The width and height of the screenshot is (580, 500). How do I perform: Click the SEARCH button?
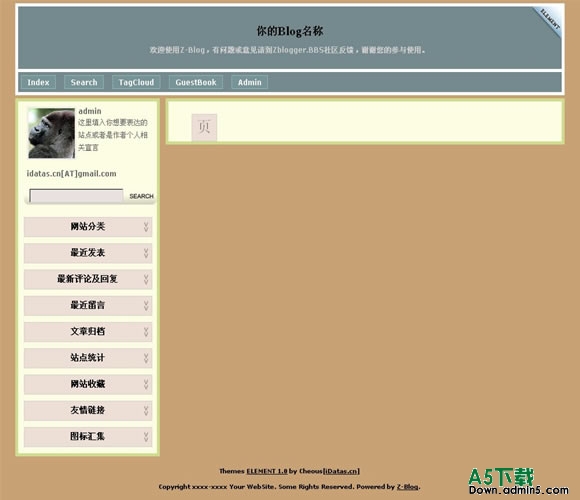(x=141, y=196)
